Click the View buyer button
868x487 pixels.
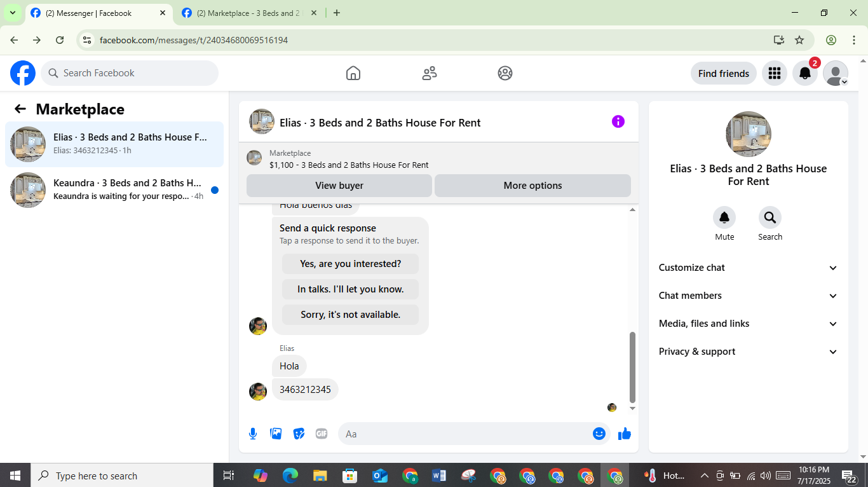pos(339,186)
